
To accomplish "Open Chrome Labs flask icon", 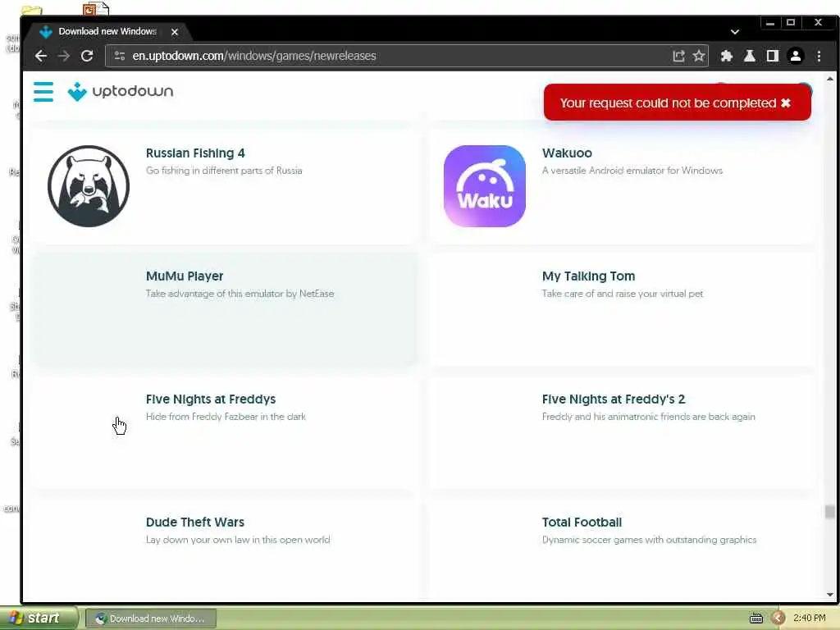I will click(750, 56).
